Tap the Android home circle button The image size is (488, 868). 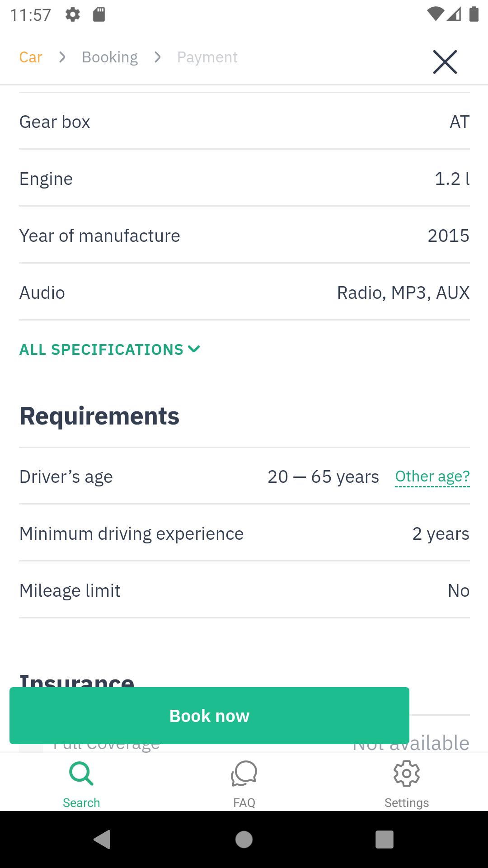(244, 840)
